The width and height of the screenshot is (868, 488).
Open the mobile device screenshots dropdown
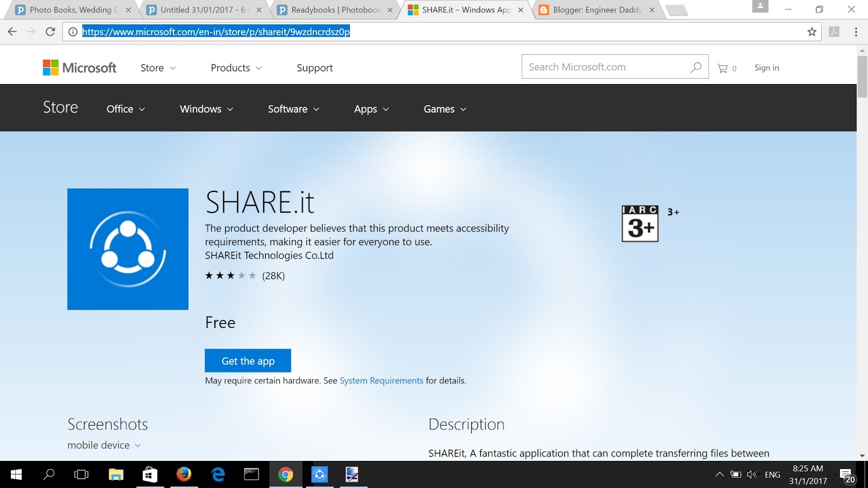coord(104,445)
